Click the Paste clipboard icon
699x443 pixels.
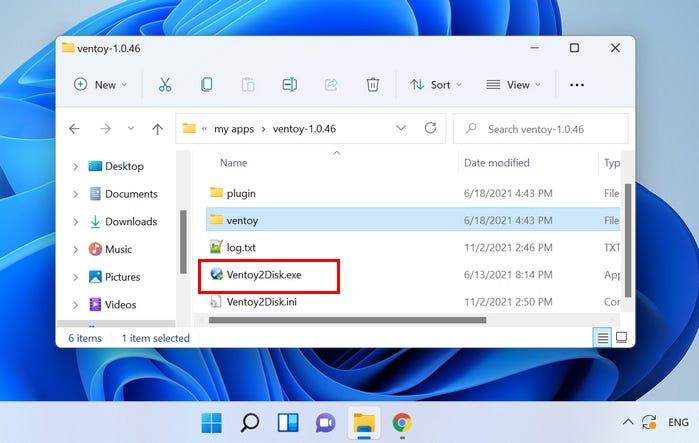(x=248, y=84)
